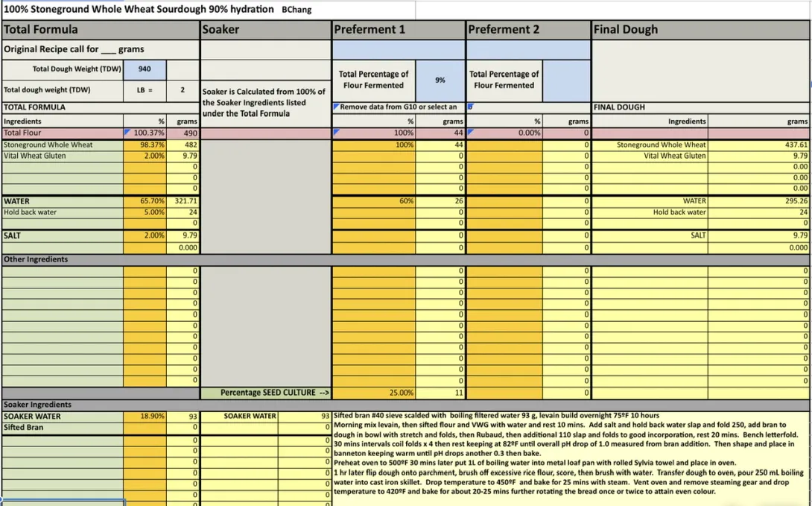Select the WATER 65.70% percentage cell
Image resolution: width=812 pixels, height=506 pixels.
[x=145, y=201]
